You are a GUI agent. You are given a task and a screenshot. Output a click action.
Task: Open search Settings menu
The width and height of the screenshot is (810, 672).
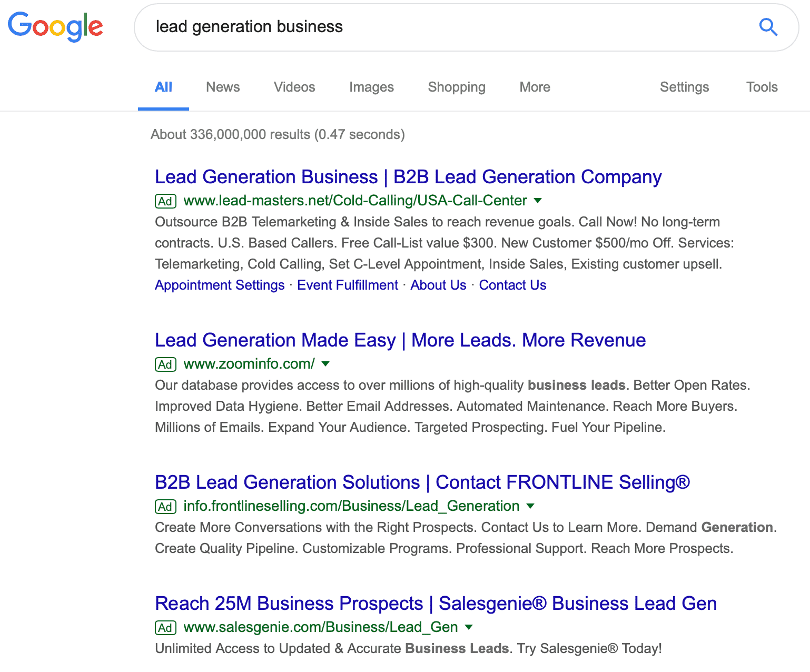click(x=684, y=87)
